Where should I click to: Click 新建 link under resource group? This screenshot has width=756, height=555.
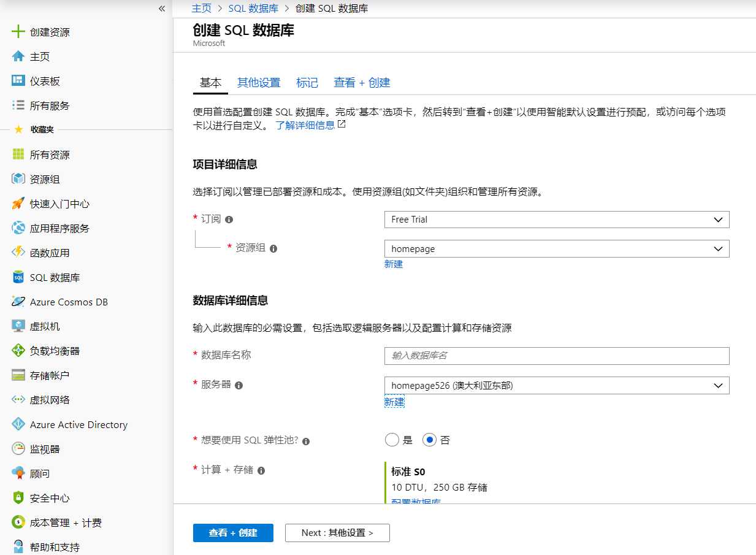394,264
